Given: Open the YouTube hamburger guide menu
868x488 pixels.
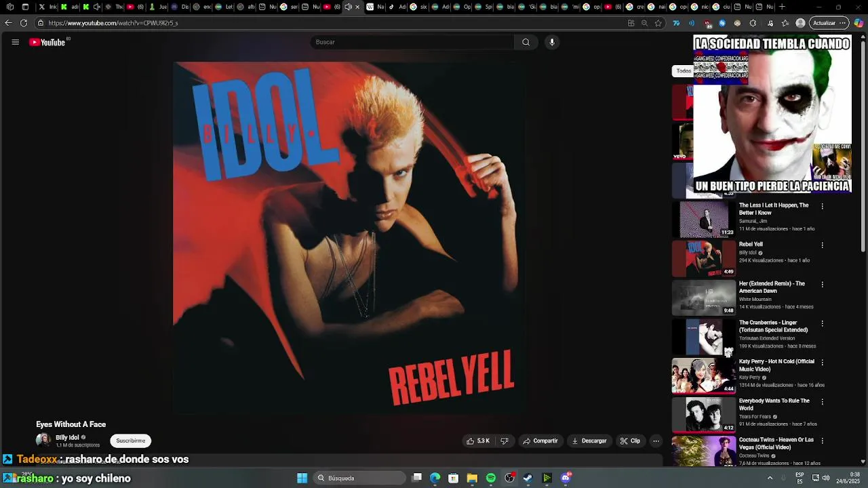Looking at the screenshot, I should tap(15, 42).
